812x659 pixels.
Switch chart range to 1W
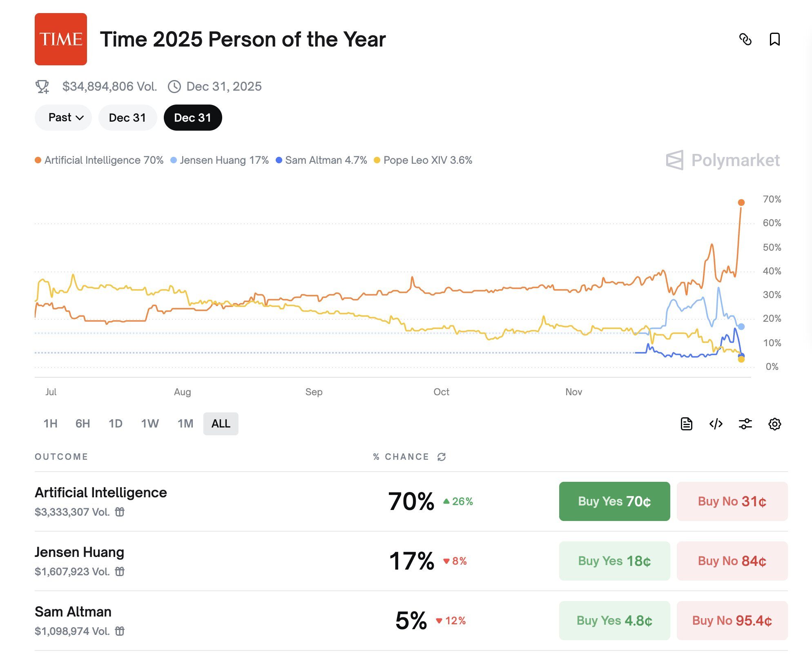click(x=150, y=423)
